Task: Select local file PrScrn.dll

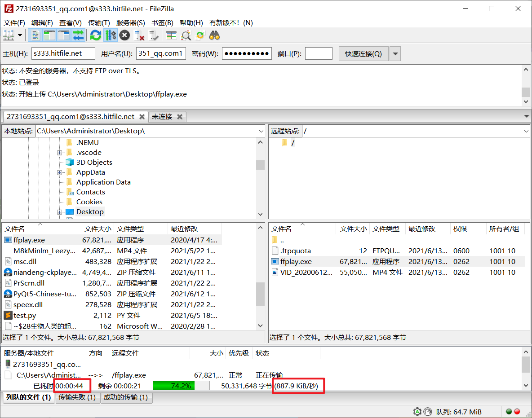Action: (112, 283)
